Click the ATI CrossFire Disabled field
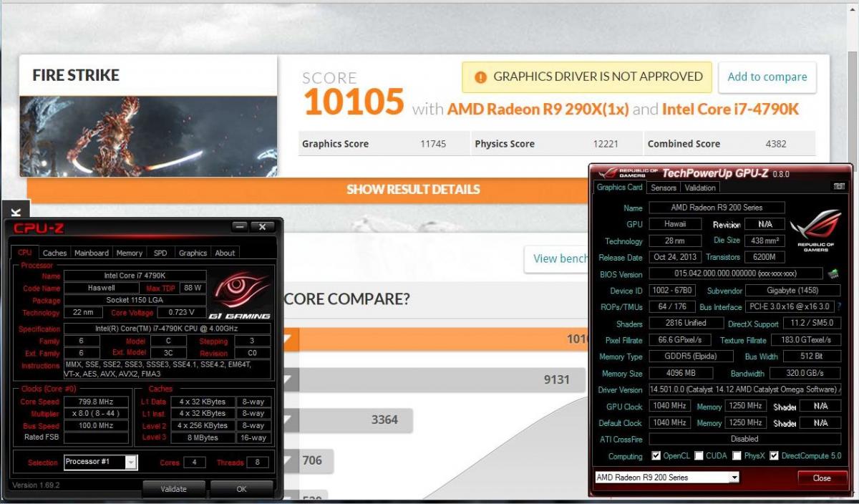Image resolution: width=859 pixels, height=504 pixels. click(744, 439)
